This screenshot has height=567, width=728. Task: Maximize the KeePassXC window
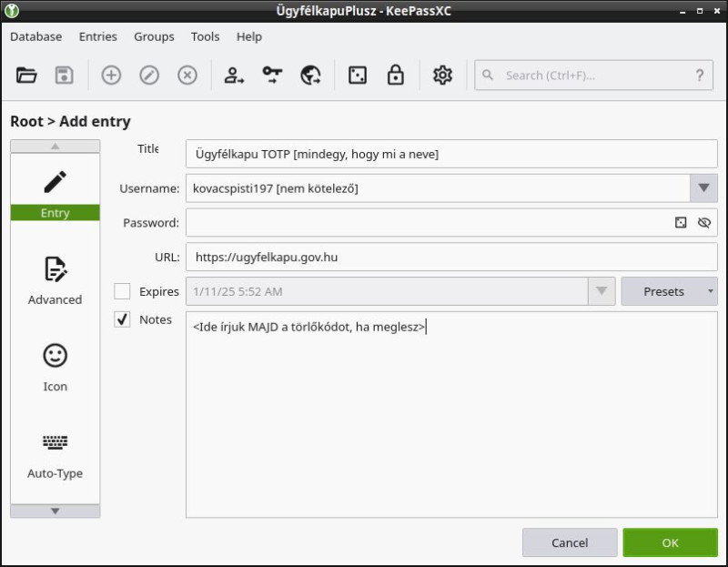click(x=700, y=11)
